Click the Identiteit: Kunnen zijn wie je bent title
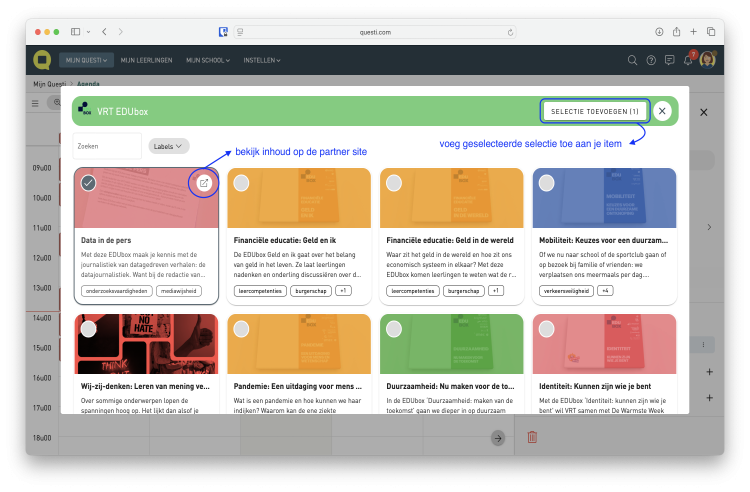Viewport: 750px width, 492px height. [595, 386]
